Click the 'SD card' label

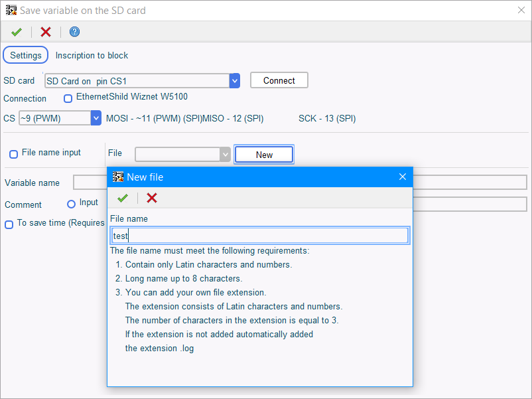[x=19, y=81]
